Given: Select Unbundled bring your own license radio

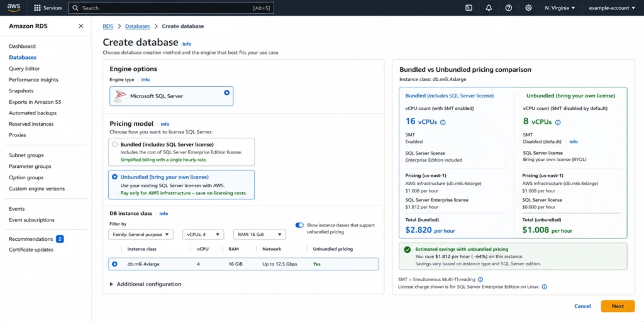Looking at the screenshot, I should (x=114, y=177).
